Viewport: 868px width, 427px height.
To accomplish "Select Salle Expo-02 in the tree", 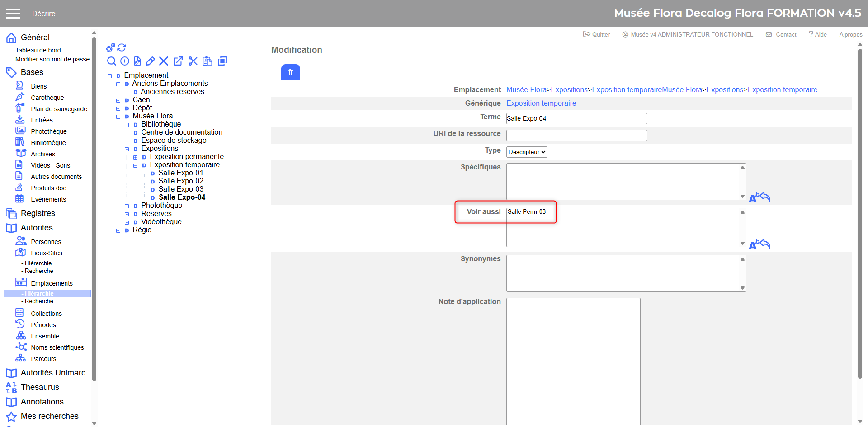I will pos(181,181).
